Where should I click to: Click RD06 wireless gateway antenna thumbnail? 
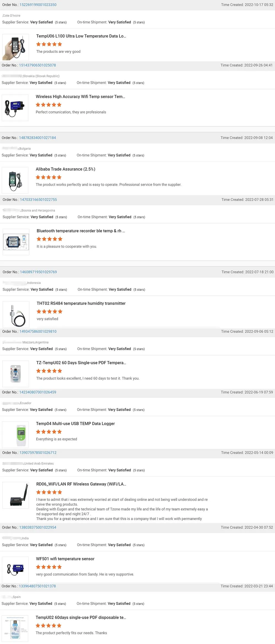(x=16, y=495)
